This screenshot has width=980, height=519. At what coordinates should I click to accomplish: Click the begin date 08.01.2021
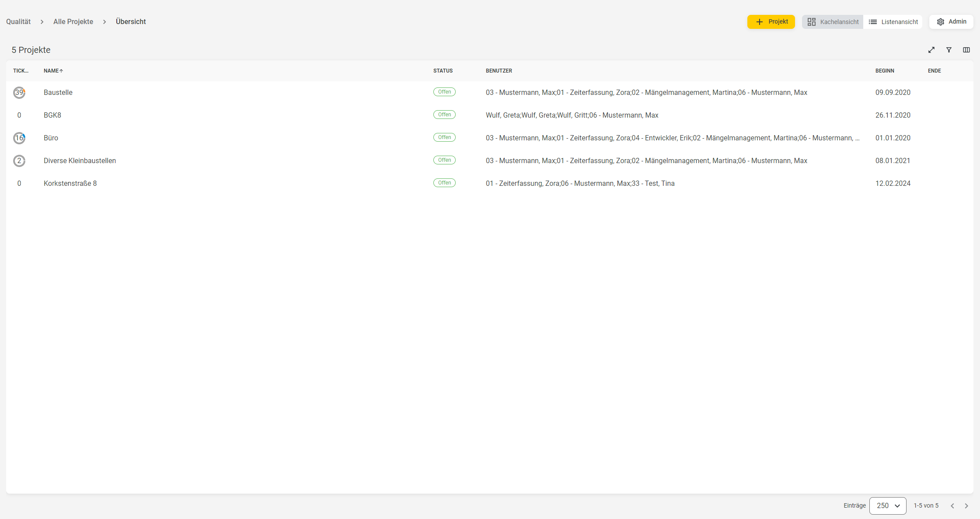click(x=893, y=161)
